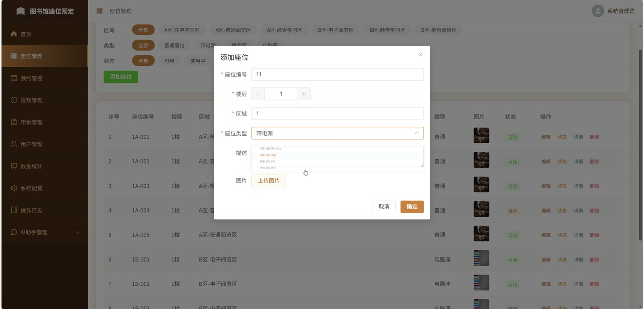Viewport: 644px width, 309px height.
Task: Filter by B区-电子阅览区 tag
Action: [336, 30]
